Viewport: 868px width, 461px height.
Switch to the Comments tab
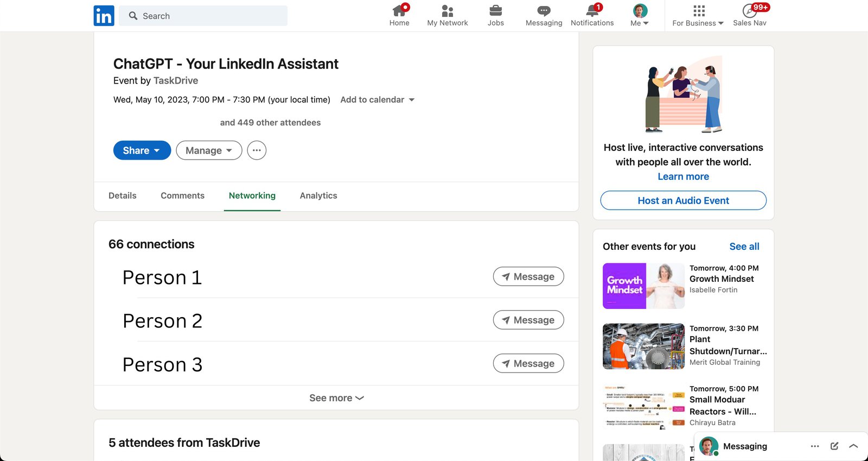182,195
